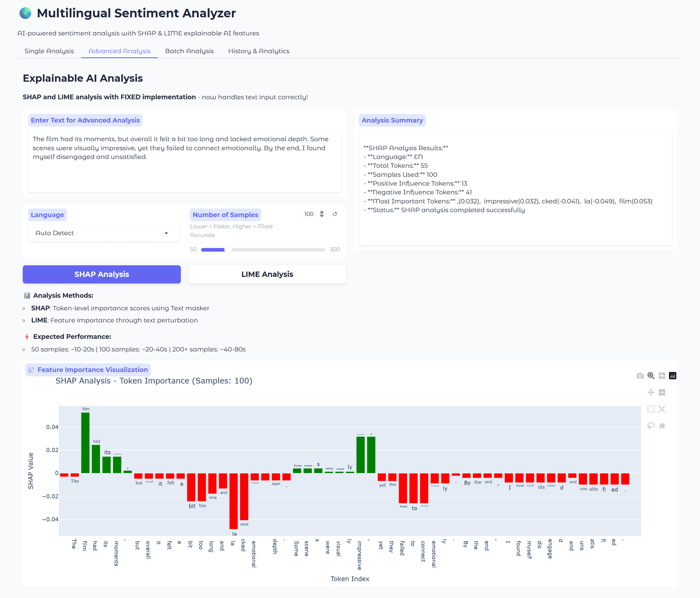The height and width of the screenshot is (598, 700).
Task: Click the chart icon beside Feature Importance Visualization
Action: pyautogui.click(x=31, y=370)
